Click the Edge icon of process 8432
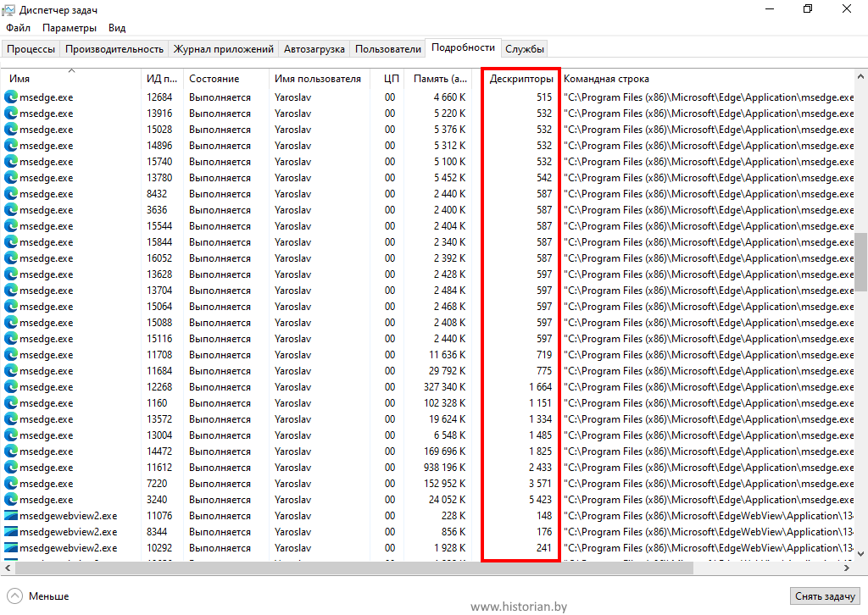Screen dimensions: 868x615 click(11, 194)
